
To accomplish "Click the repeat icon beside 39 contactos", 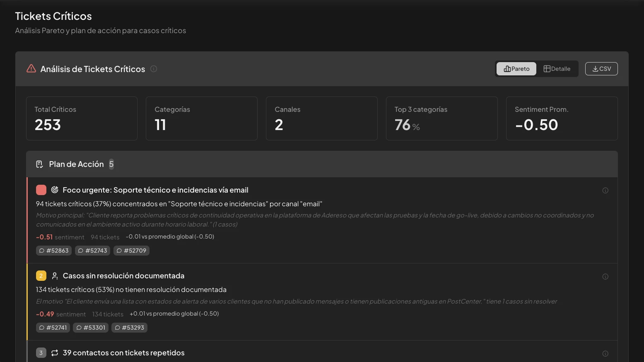I will tap(55, 353).
